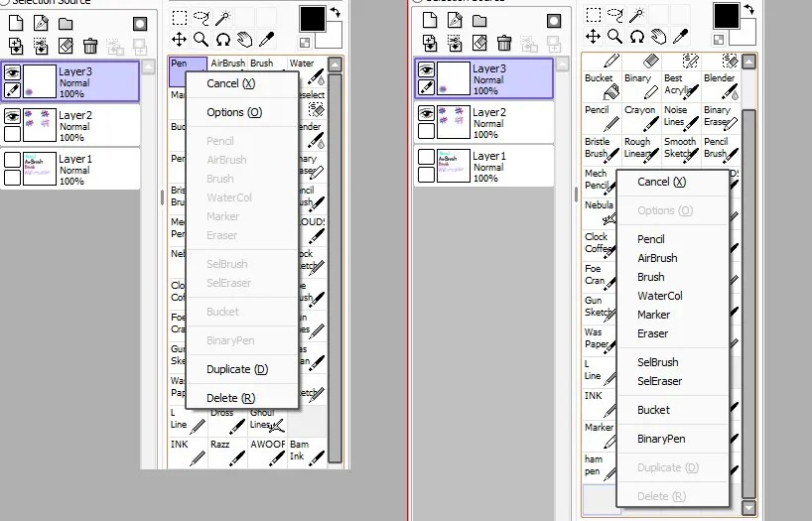Select the Blender brush in right tool tray
812x521 pixels.
click(721, 85)
